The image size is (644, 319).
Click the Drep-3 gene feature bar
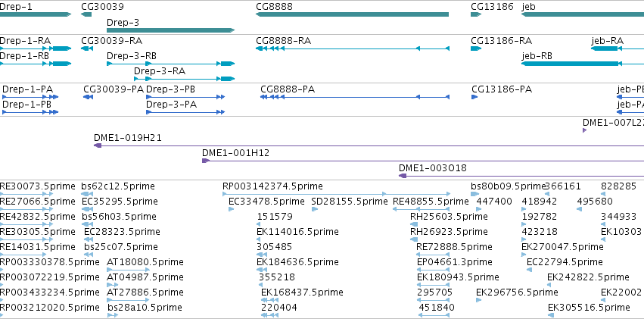pos(170,30)
